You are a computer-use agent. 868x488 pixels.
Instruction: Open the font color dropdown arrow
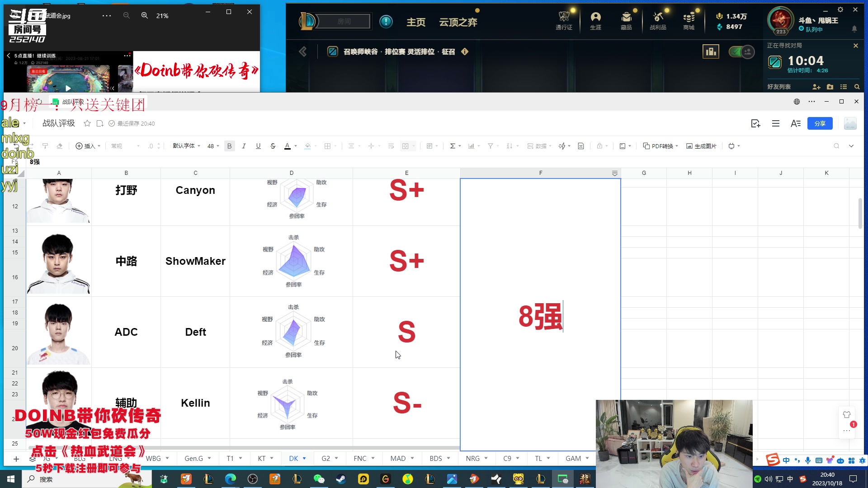(296, 146)
